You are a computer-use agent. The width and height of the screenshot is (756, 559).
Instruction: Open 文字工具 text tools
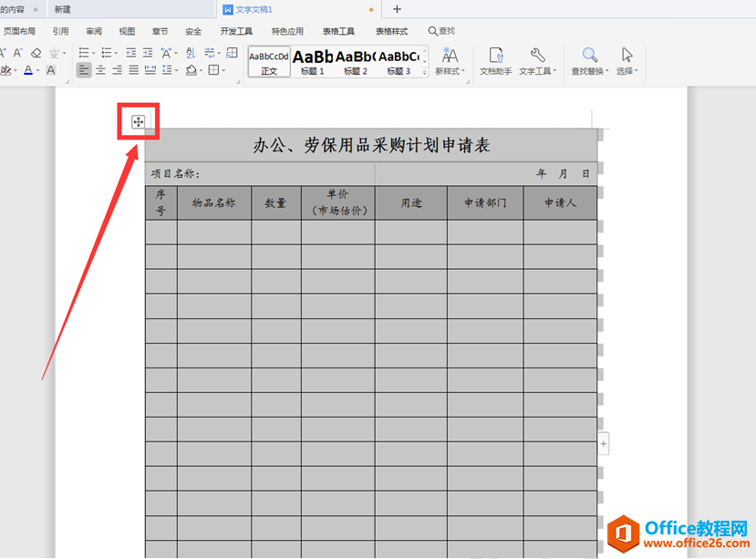click(x=537, y=61)
